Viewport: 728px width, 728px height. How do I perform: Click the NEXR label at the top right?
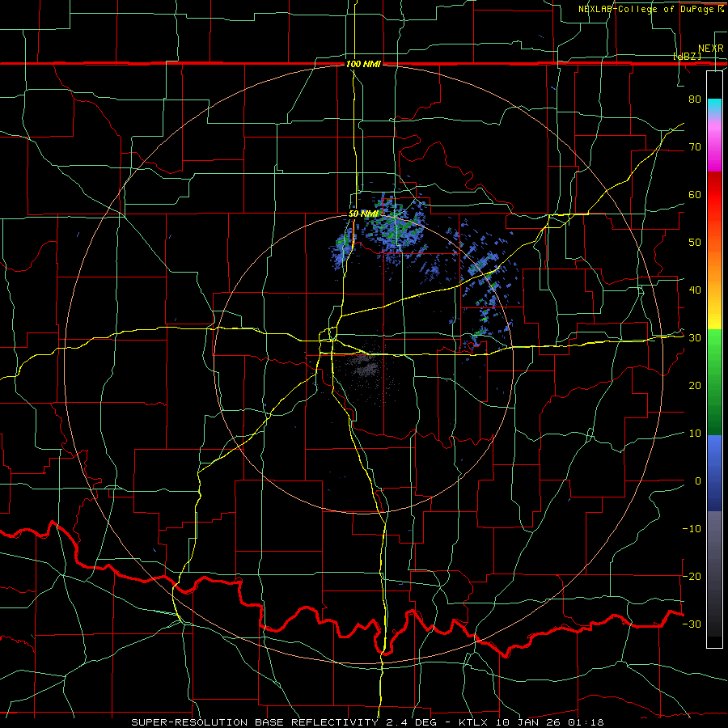[711, 49]
